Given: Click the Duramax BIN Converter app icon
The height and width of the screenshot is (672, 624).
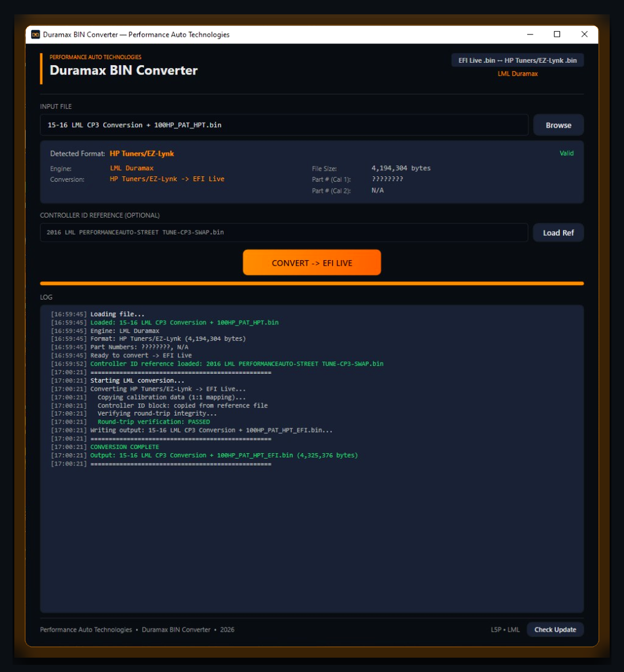Looking at the screenshot, I should click(35, 35).
